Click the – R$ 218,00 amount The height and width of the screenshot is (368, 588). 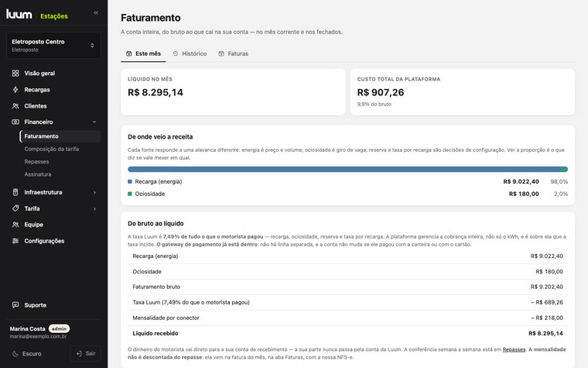[x=547, y=318]
